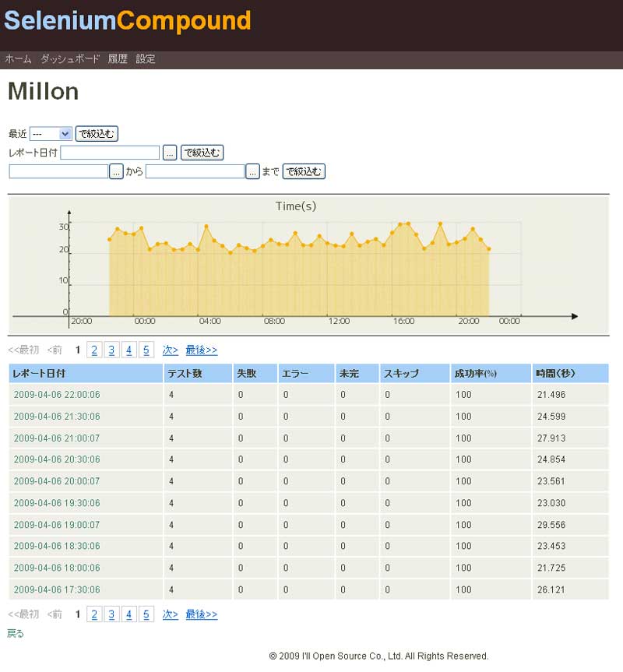
Task: Click the time value 21.496
Action: click(x=551, y=395)
